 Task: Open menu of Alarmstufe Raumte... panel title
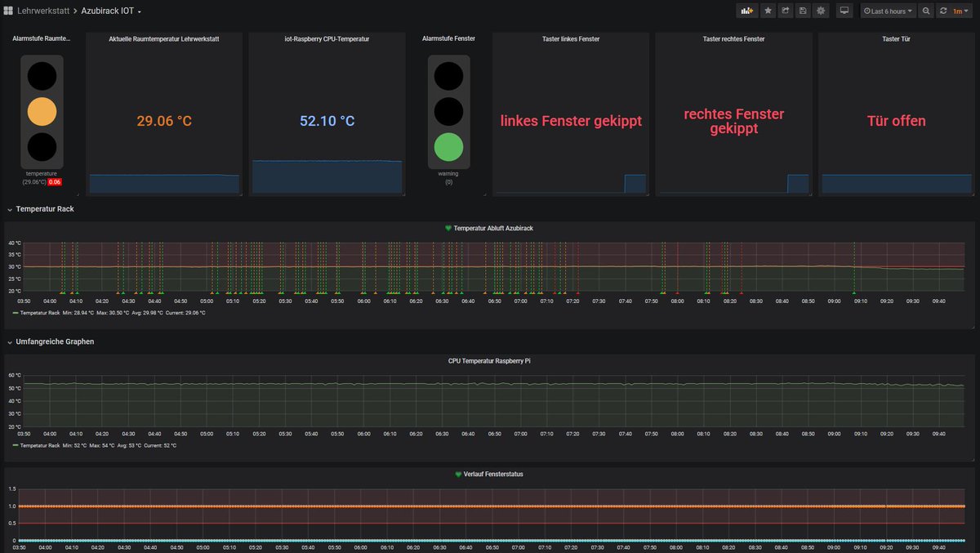pyautogui.click(x=42, y=38)
